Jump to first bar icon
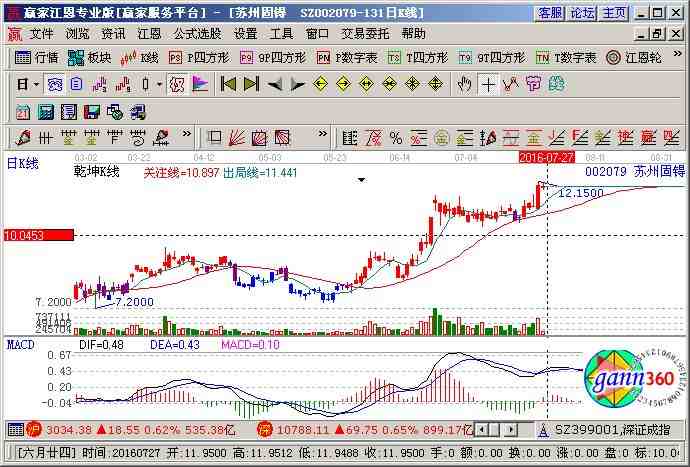 (228, 84)
